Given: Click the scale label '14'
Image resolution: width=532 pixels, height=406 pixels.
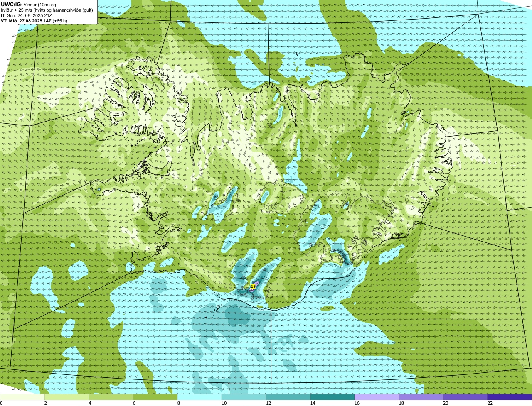Looking at the screenshot, I should tap(313, 403).
